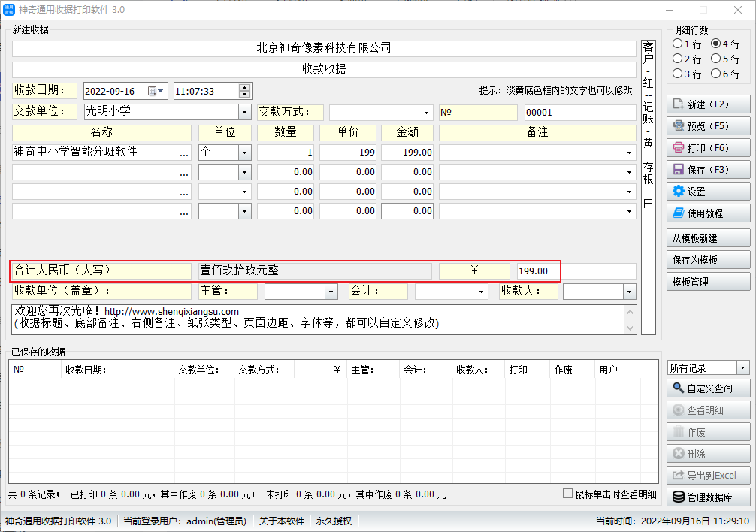This screenshot has width=756, height=532.
Task: Click the 保存为模板 button
Action: tap(708, 260)
